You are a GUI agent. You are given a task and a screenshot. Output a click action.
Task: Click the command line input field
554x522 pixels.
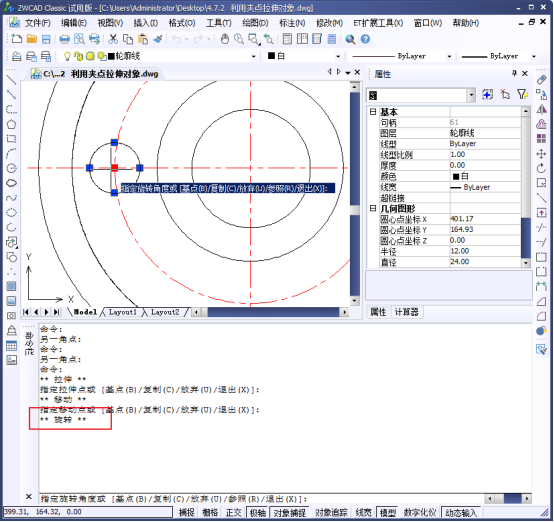261,499
